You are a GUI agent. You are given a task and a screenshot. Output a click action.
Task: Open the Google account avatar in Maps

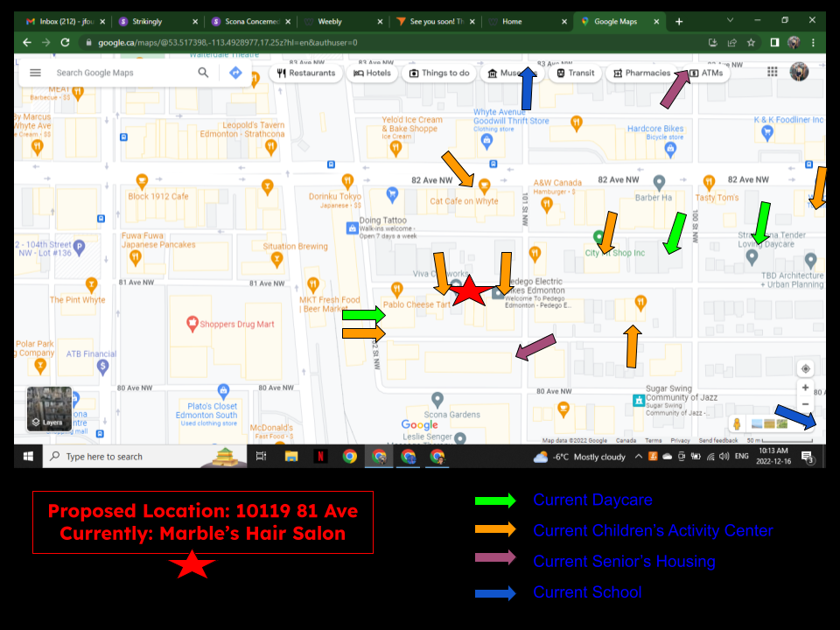point(799,72)
